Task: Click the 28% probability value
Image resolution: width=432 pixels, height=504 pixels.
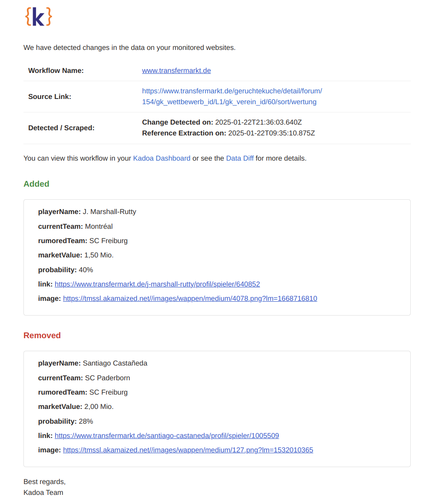Action: tap(86, 421)
